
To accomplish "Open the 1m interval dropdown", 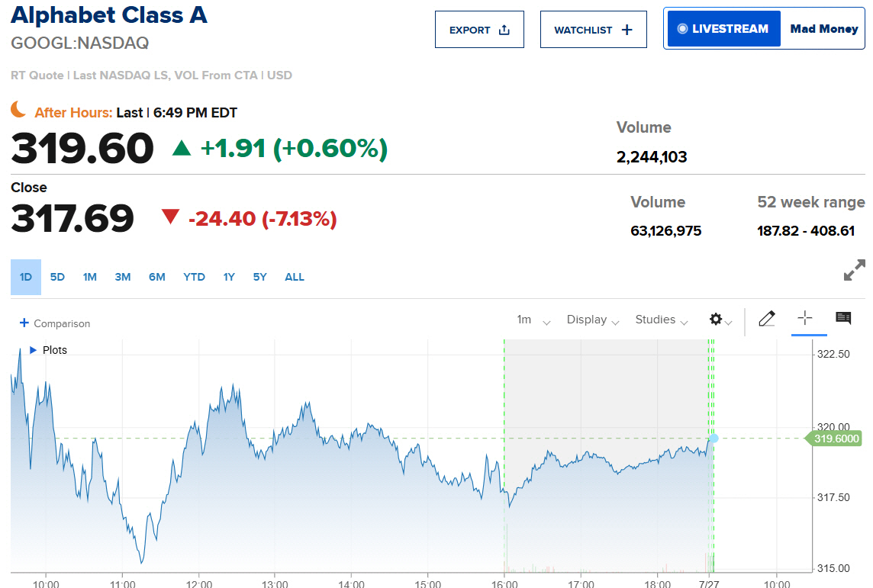I will click(x=533, y=320).
